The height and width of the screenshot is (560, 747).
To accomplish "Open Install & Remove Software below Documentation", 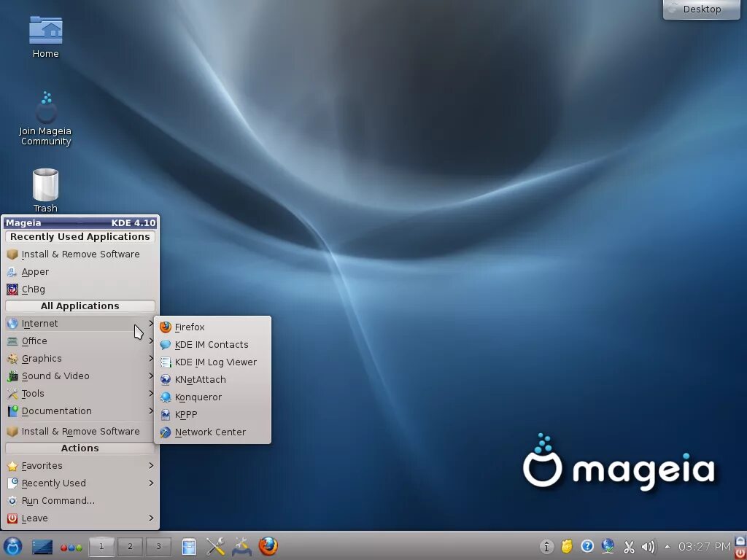I will pyautogui.click(x=80, y=432).
